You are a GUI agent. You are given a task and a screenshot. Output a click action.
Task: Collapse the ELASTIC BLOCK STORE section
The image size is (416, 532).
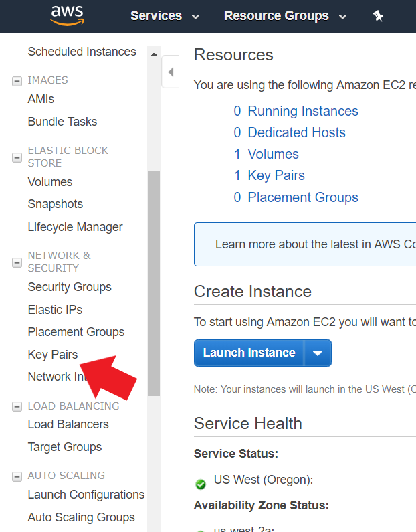[17, 157]
